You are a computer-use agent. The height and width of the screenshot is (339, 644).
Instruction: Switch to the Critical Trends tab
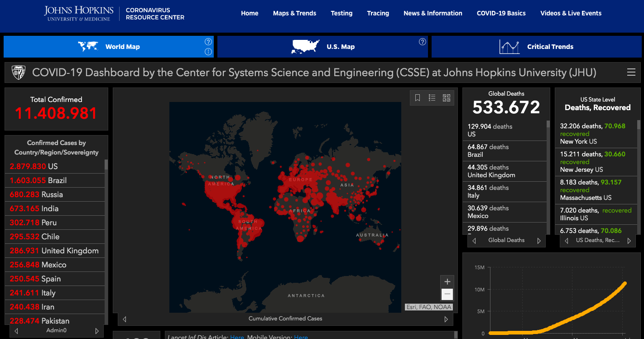click(536, 47)
